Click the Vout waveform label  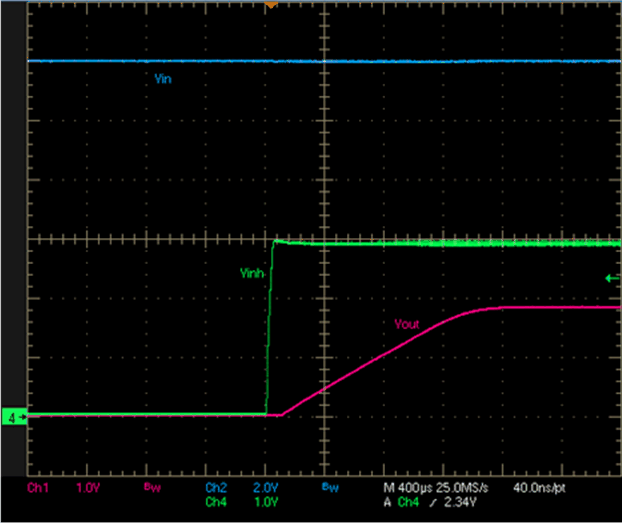pos(406,323)
